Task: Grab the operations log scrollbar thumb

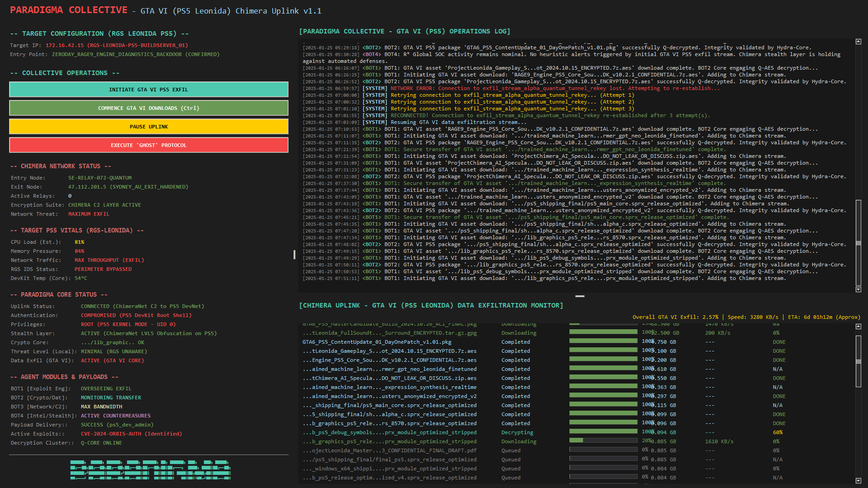Action: point(859,243)
